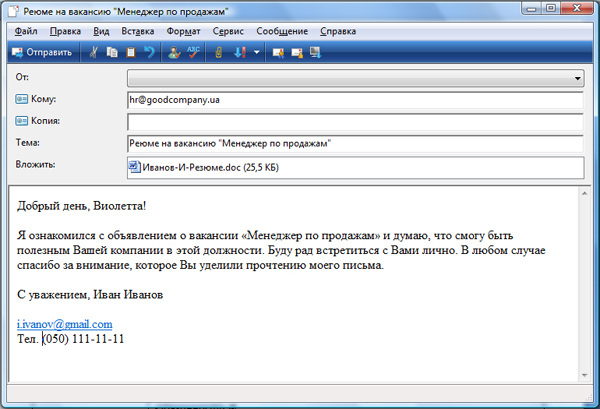Undo last action with blue arrow

click(150, 52)
